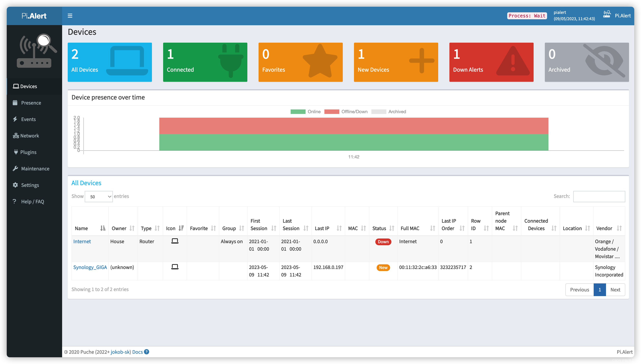The height and width of the screenshot is (364, 641).
Task: Open the Connected plug tile
Action: (x=205, y=62)
